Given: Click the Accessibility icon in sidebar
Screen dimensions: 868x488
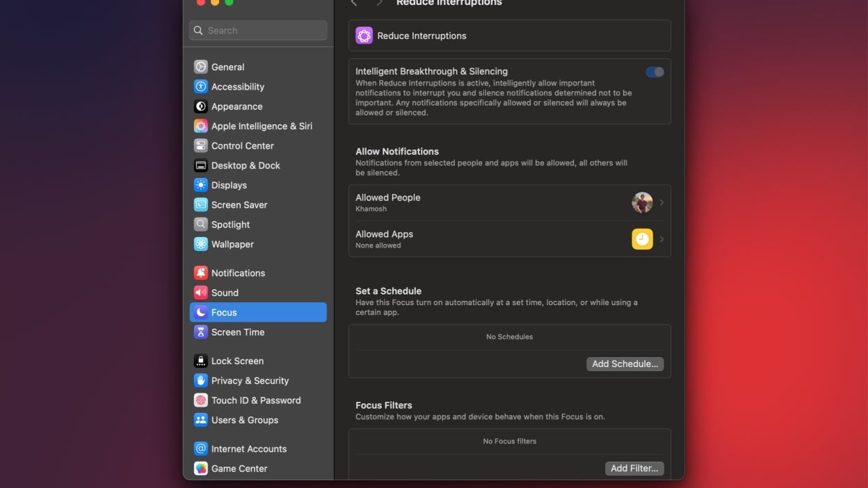Looking at the screenshot, I should coord(201,87).
